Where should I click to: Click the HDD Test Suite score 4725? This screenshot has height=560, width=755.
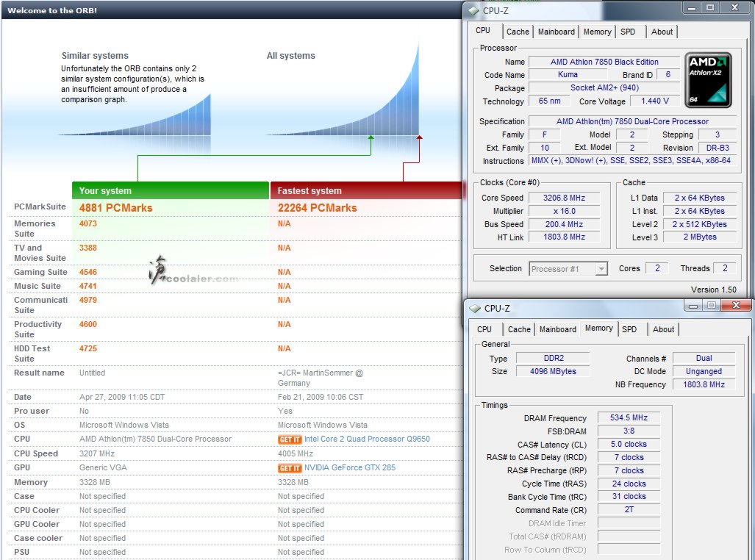tap(88, 348)
